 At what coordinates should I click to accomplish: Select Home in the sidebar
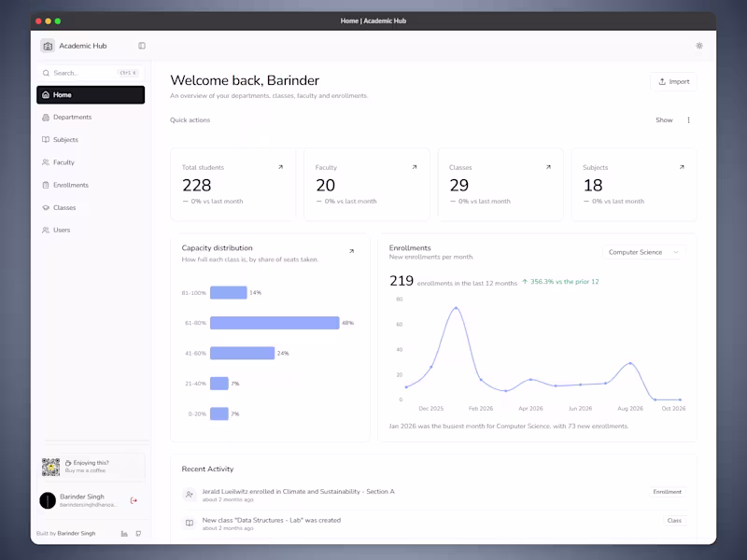click(x=91, y=95)
